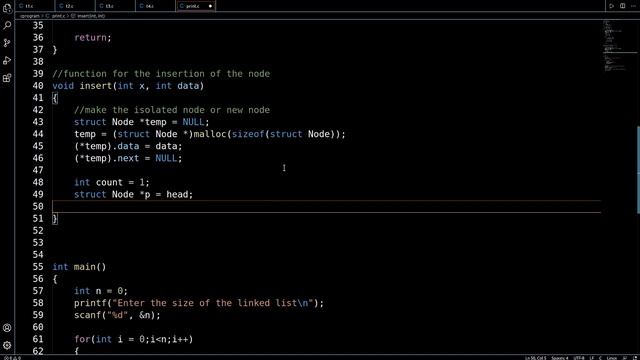The width and height of the screenshot is (640, 360).
Task: Click 'struct Node *temp = NULL;' line
Action: point(142,122)
